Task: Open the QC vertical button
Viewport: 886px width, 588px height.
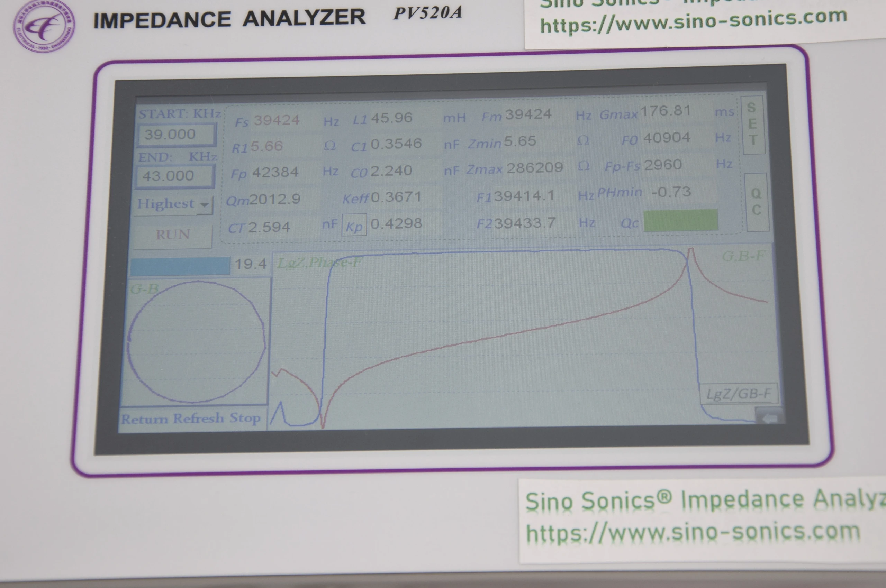Action: coord(757,202)
